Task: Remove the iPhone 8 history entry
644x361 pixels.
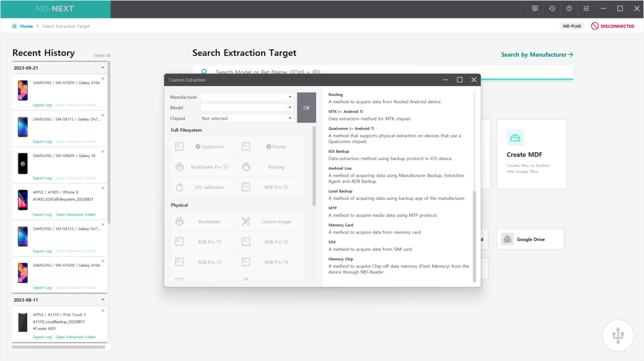Action: click(x=103, y=188)
